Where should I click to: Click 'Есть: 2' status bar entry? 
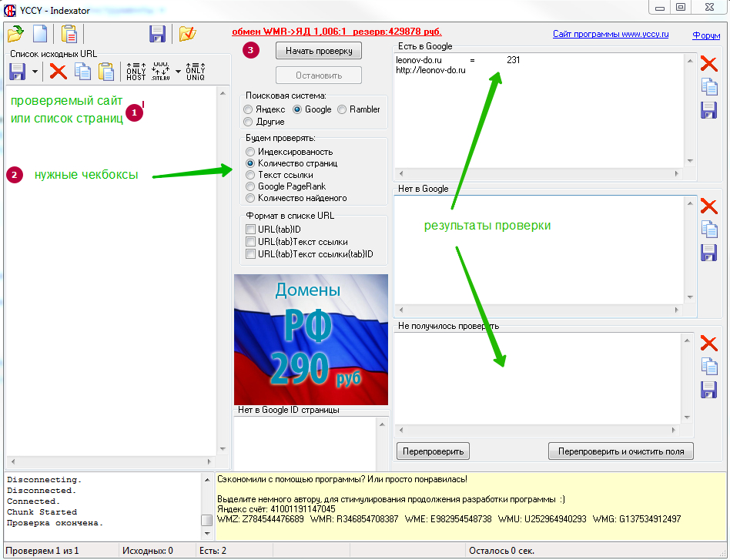pos(213,551)
